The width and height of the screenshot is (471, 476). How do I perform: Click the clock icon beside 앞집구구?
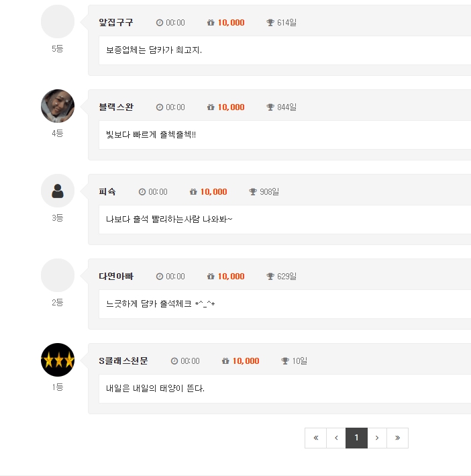160,23
